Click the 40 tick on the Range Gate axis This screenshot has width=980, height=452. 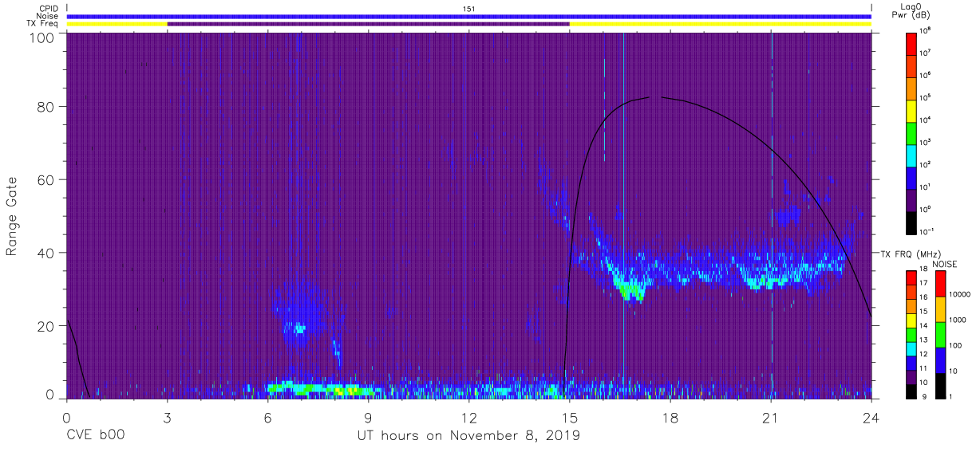pyautogui.click(x=45, y=253)
